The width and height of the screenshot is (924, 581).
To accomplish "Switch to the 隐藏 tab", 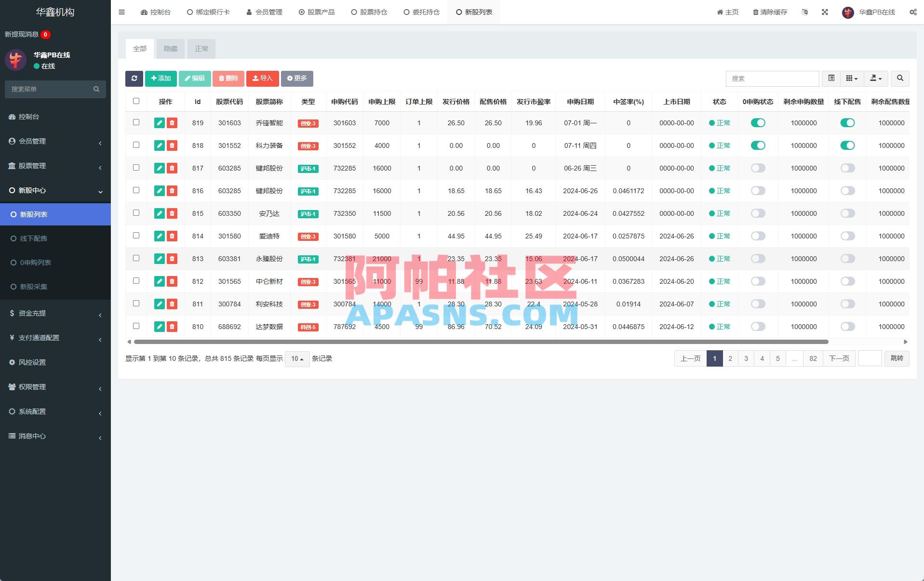I will coord(171,49).
